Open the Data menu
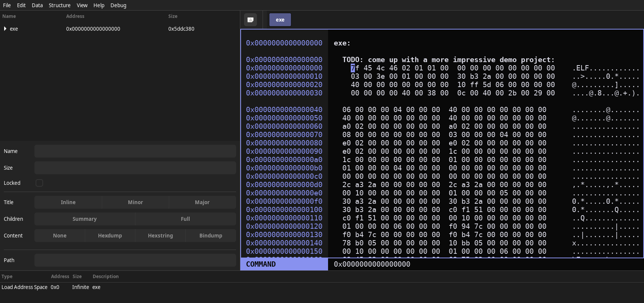The image size is (644, 303). click(x=37, y=5)
